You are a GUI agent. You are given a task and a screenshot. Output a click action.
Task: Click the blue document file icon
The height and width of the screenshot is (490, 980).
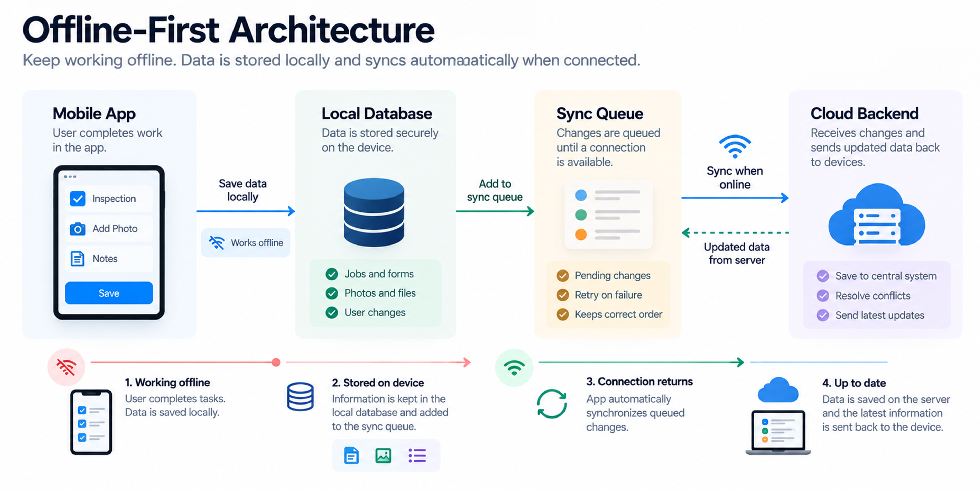pos(351,455)
